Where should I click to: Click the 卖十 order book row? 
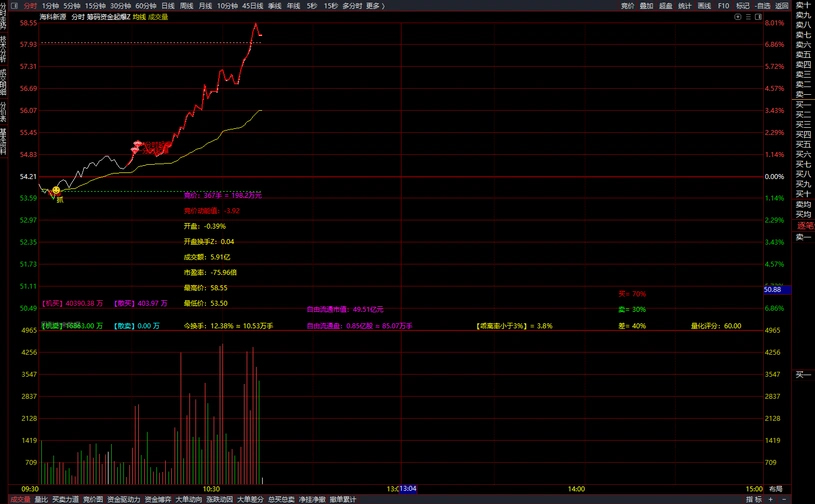click(803, 5)
